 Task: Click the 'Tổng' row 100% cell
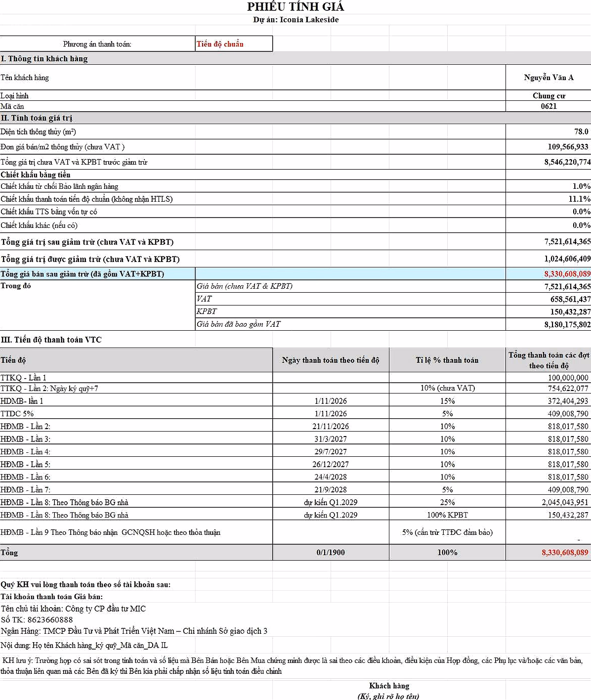(x=447, y=552)
